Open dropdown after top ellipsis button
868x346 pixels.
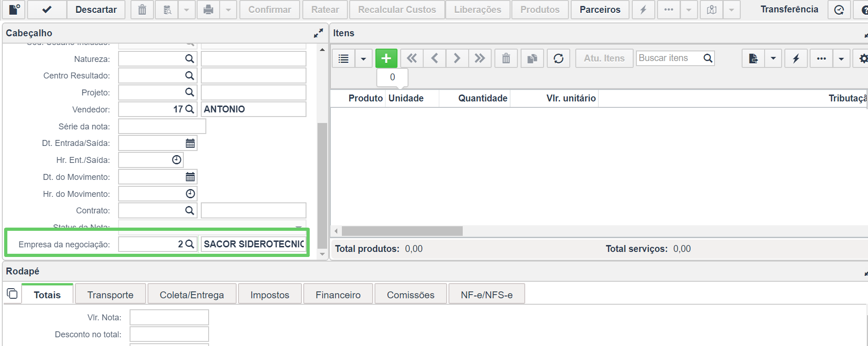[688, 9]
